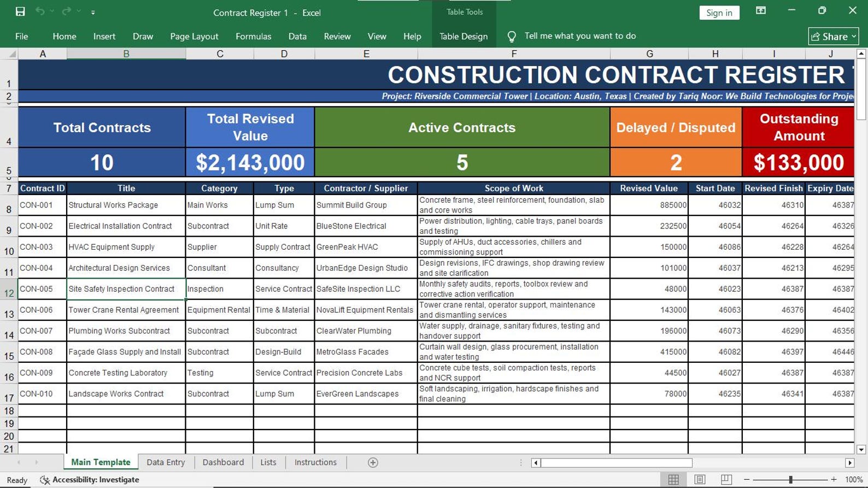Open the Data ribbon tab
Viewport: 868px width, 488px height.
[297, 36]
